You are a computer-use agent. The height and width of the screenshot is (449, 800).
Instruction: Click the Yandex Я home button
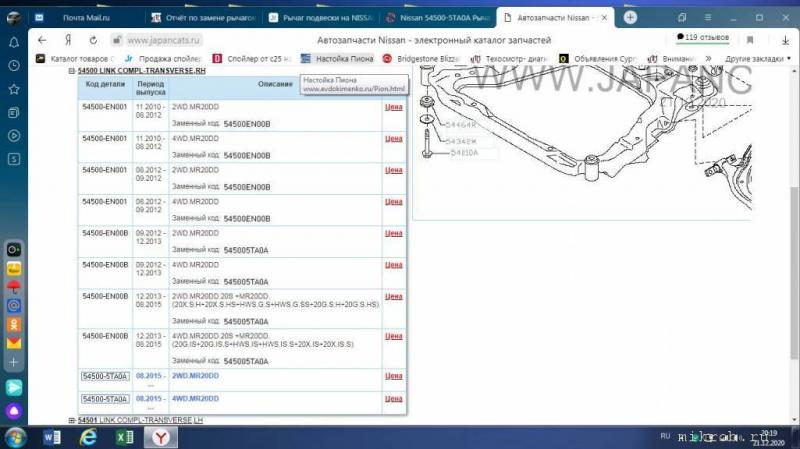(x=68, y=40)
